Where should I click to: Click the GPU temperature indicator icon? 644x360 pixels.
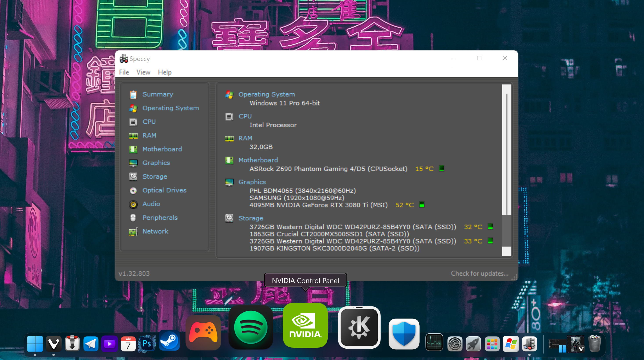[x=422, y=205]
